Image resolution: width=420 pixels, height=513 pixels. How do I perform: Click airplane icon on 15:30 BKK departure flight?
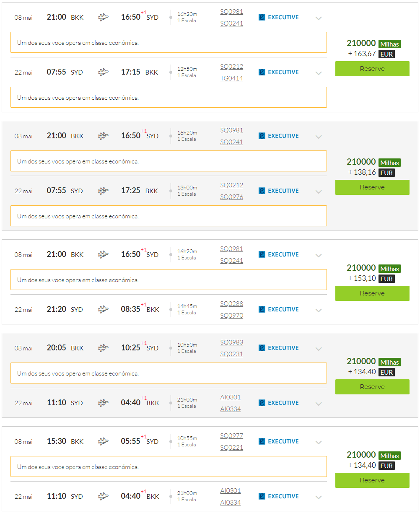click(x=103, y=441)
